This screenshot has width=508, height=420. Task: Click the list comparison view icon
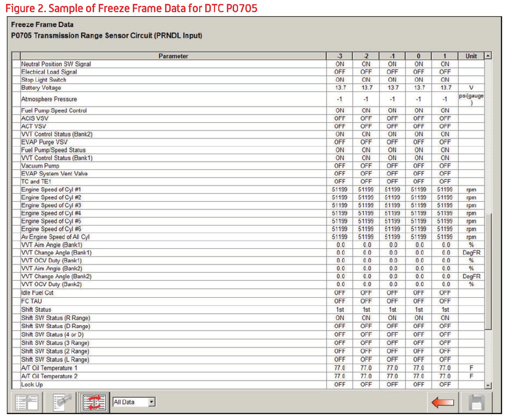click(27, 402)
